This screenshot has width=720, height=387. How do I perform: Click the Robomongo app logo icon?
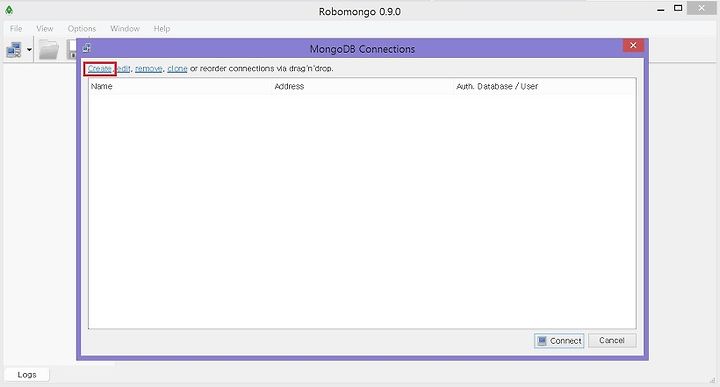coord(9,10)
